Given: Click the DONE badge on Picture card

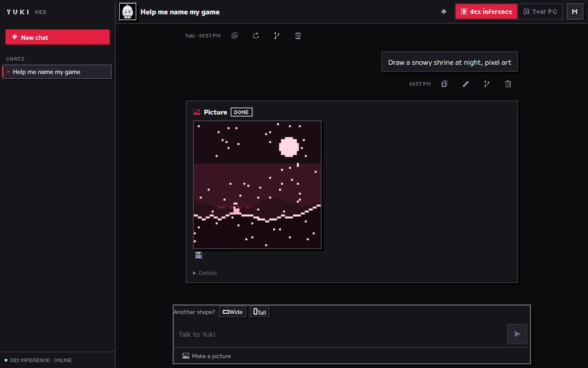Looking at the screenshot, I should 241,112.
